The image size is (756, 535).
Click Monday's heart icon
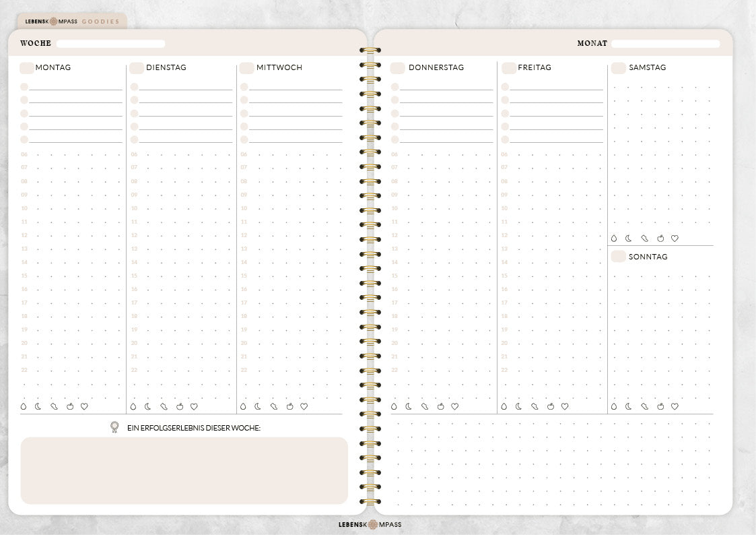pos(84,407)
